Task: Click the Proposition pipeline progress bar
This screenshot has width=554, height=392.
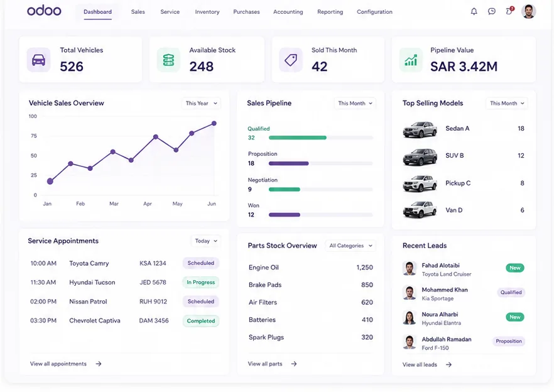Action: tap(321, 163)
